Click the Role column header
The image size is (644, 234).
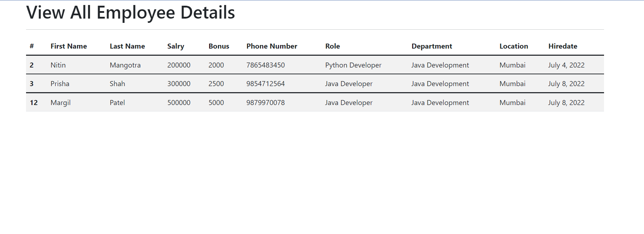click(x=333, y=46)
